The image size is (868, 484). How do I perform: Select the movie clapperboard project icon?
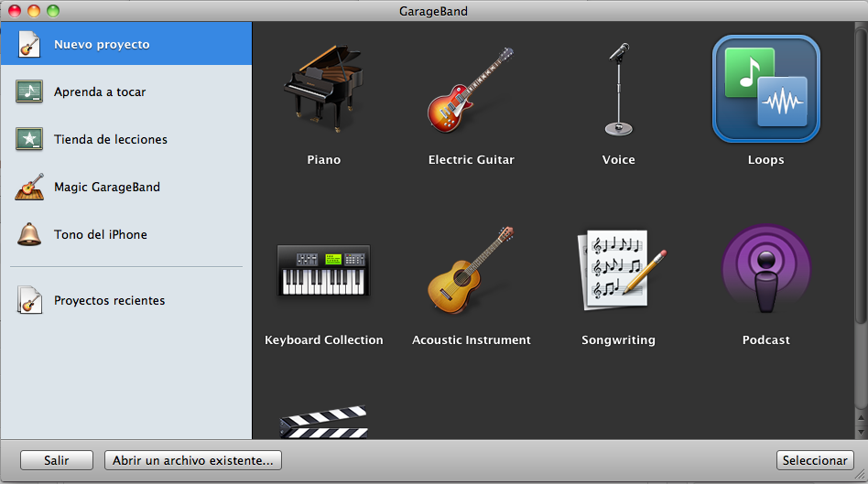tap(324, 422)
